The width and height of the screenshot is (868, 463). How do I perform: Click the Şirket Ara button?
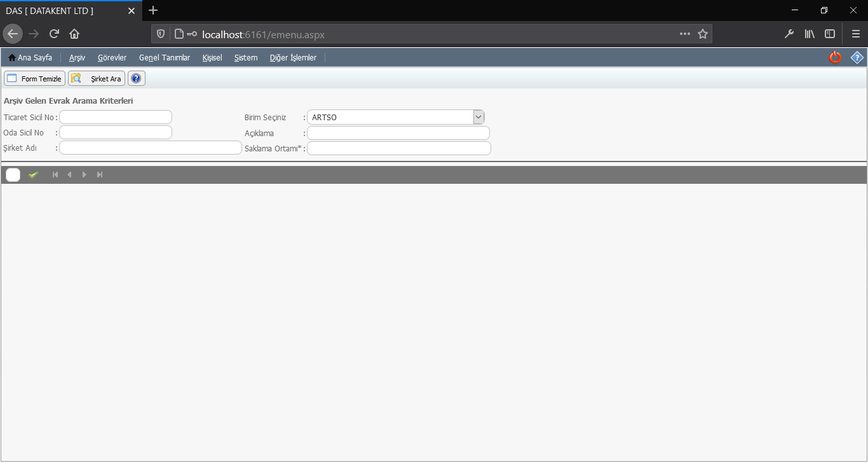click(x=97, y=79)
